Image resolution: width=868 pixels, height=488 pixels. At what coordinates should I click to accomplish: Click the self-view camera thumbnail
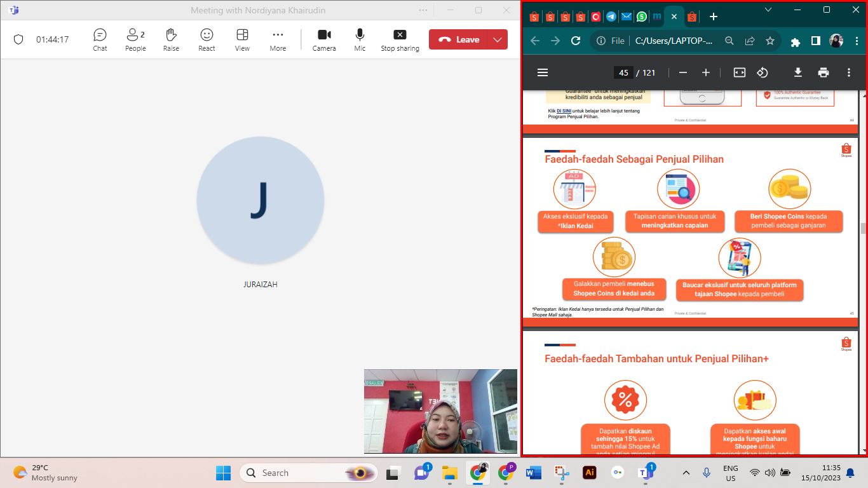[x=440, y=411]
